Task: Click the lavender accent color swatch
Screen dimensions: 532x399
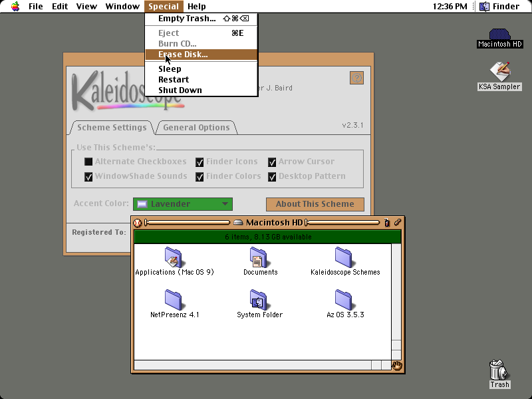Action: pyautogui.click(x=142, y=204)
